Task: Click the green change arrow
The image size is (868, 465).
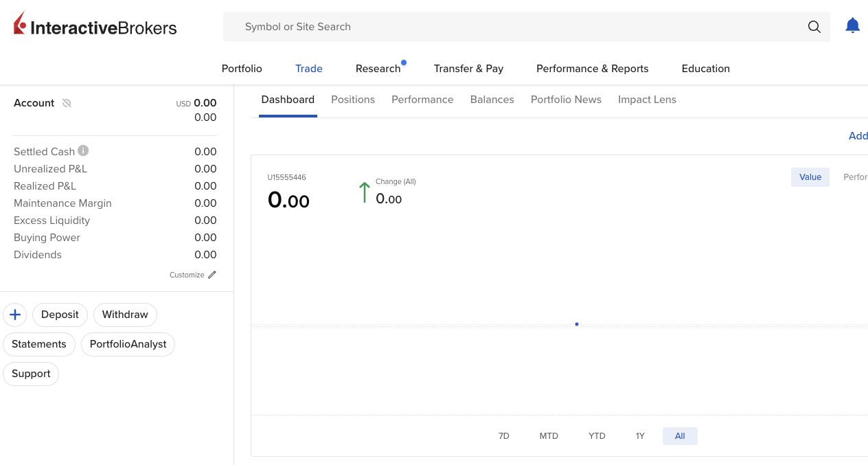Action: tap(364, 192)
